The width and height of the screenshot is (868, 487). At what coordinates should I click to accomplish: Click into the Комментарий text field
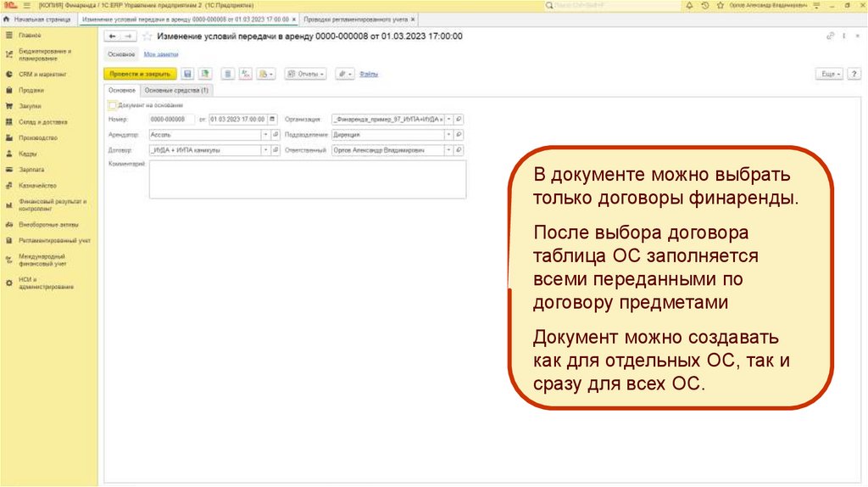[307, 179]
